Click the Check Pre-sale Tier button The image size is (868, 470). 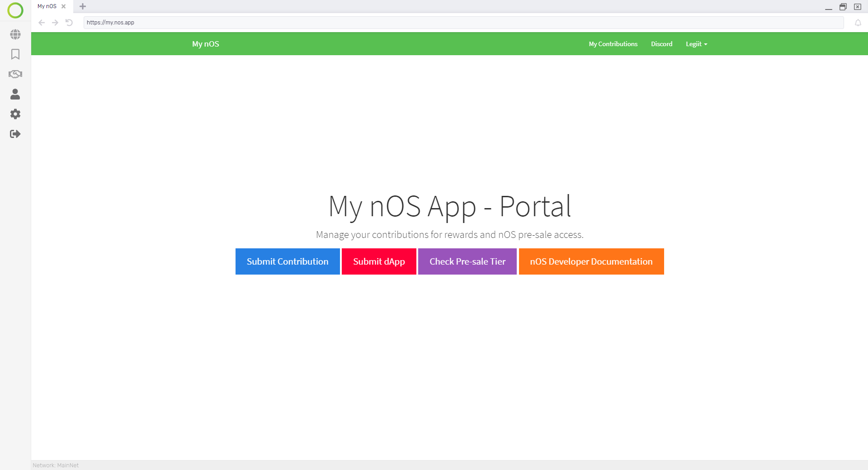point(467,261)
